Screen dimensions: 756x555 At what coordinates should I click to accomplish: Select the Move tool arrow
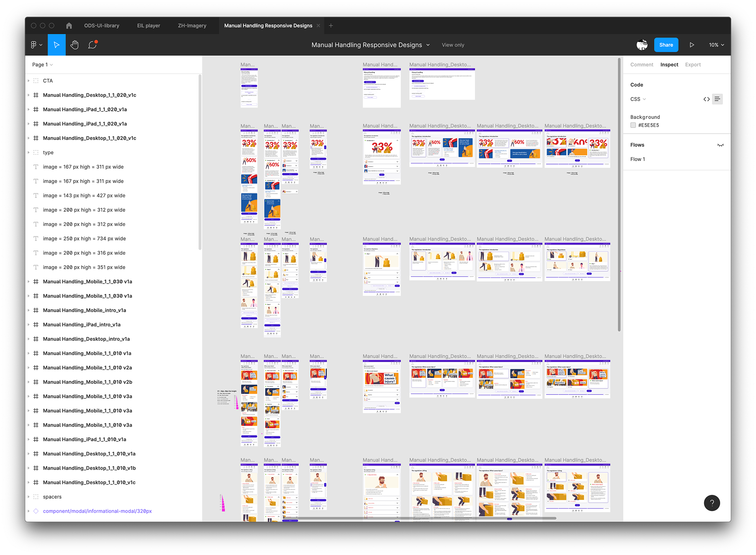pyautogui.click(x=57, y=45)
